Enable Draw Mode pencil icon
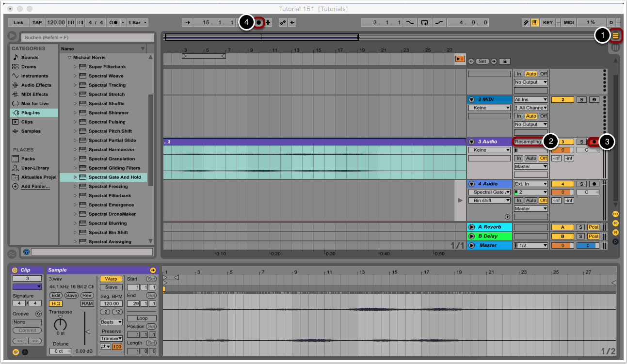Screen dimensions: 627x364 pos(526,22)
